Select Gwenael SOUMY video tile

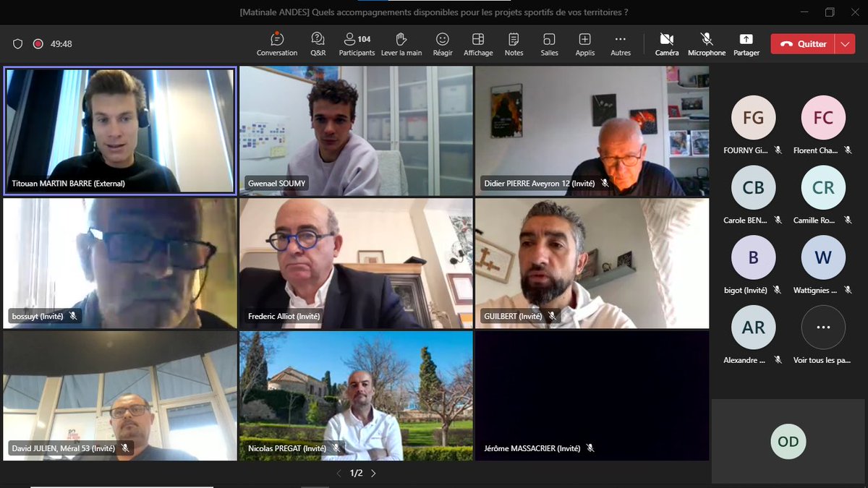click(x=356, y=131)
